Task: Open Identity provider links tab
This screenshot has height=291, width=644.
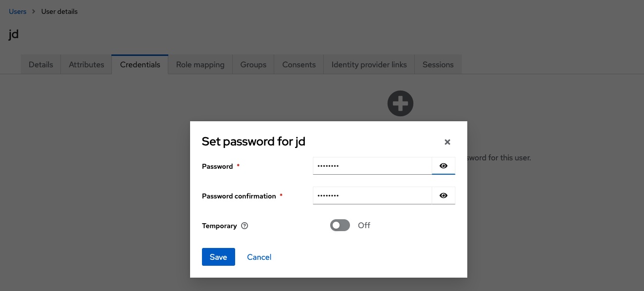Action: pos(369,65)
